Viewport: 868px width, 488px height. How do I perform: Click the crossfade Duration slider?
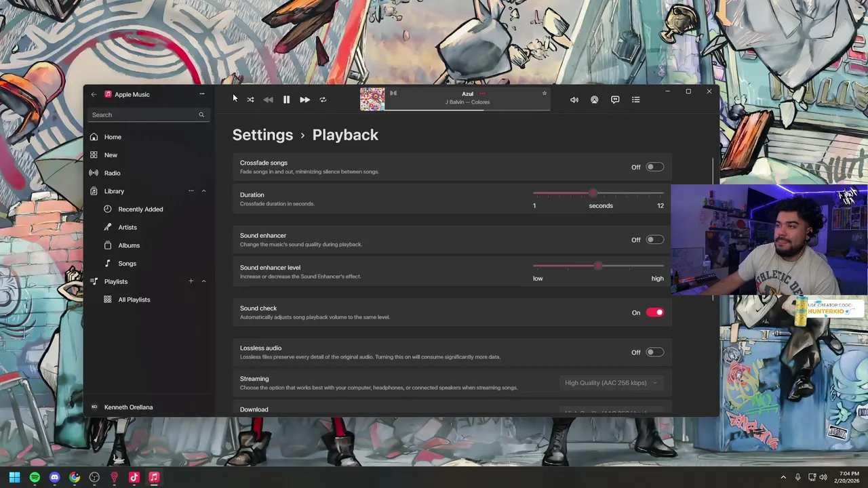coord(598,193)
